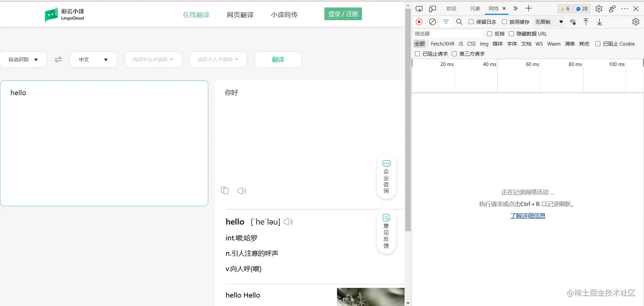
Task: Click the 你好 translation text
Action: click(x=232, y=92)
